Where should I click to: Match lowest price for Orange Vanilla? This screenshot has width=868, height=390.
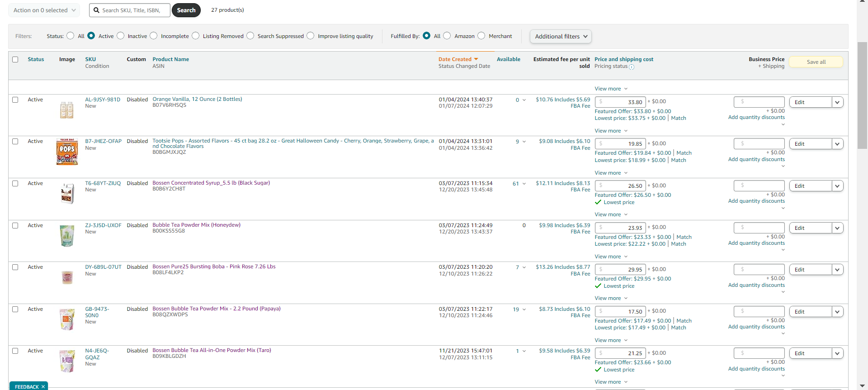[679, 118]
